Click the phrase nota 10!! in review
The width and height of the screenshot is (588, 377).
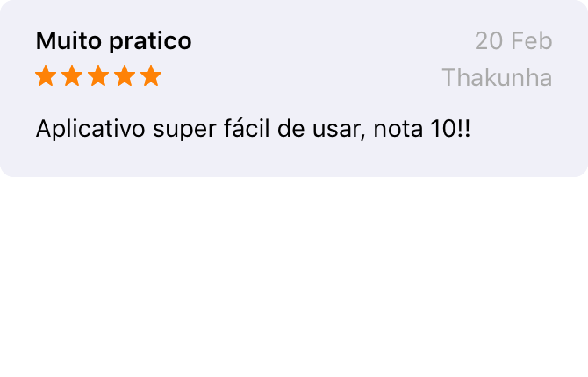pyautogui.click(x=422, y=129)
